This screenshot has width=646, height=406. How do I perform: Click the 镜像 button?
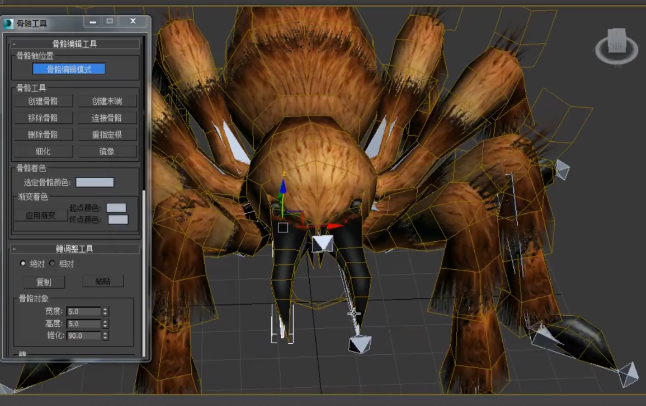pos(107,150)
